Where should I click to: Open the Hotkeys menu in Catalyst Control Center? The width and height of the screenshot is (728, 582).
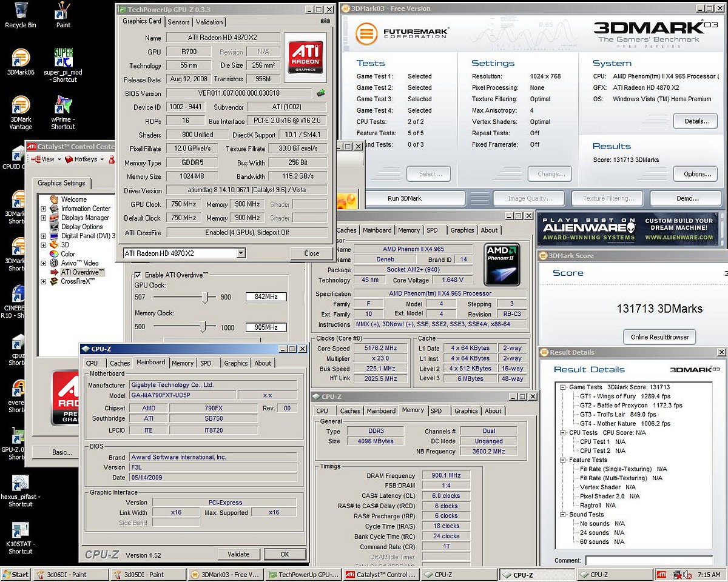point(83,159)
